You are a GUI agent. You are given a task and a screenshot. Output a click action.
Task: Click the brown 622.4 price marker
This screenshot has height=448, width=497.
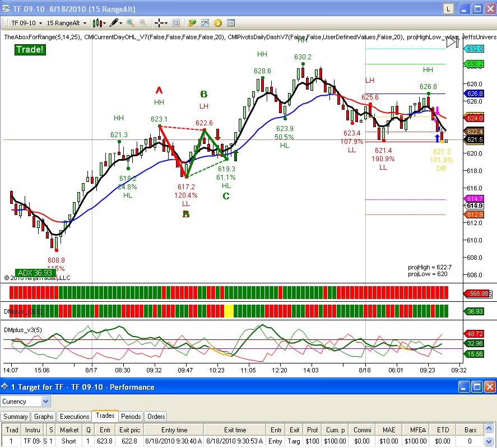click(x=474, y=132)
